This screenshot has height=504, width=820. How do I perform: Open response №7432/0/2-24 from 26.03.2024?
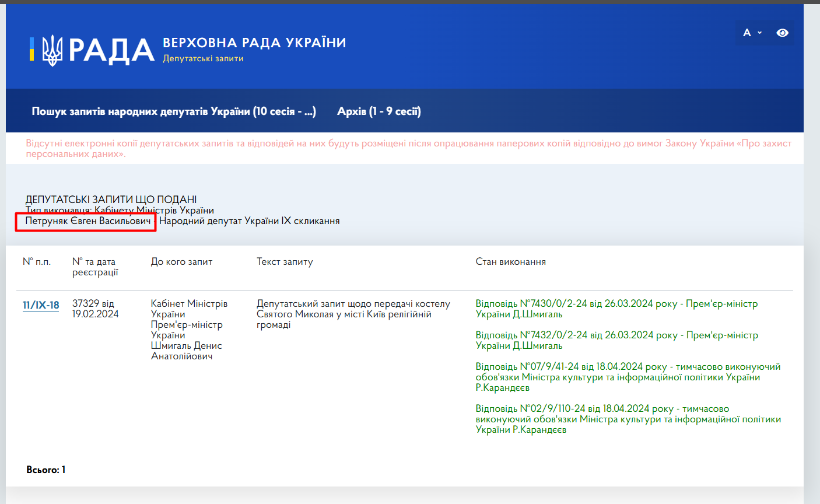click(x=616, y=340)
